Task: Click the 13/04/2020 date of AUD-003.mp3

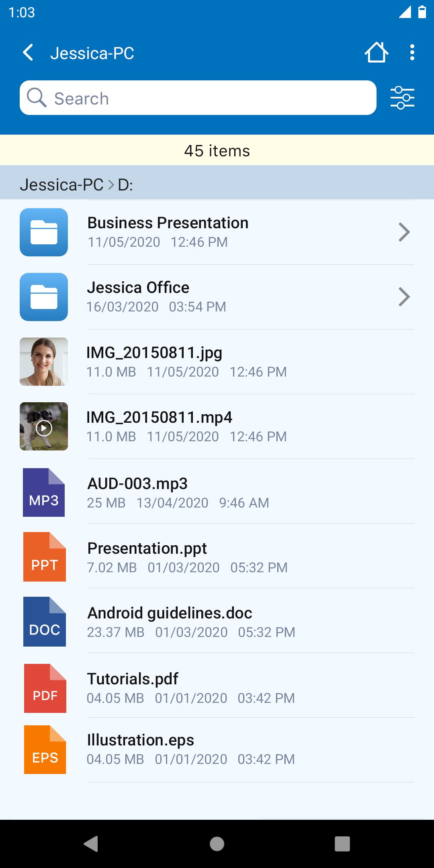Action: pyautogui.click(x=172, y=503)
